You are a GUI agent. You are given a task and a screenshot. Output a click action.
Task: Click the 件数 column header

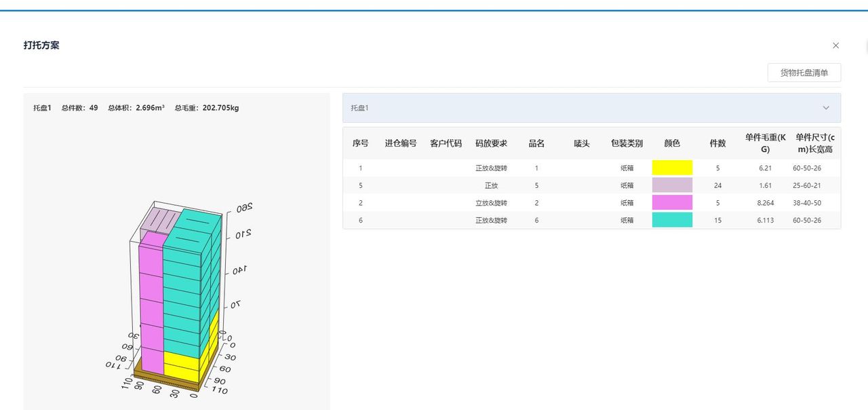(717, 143)
